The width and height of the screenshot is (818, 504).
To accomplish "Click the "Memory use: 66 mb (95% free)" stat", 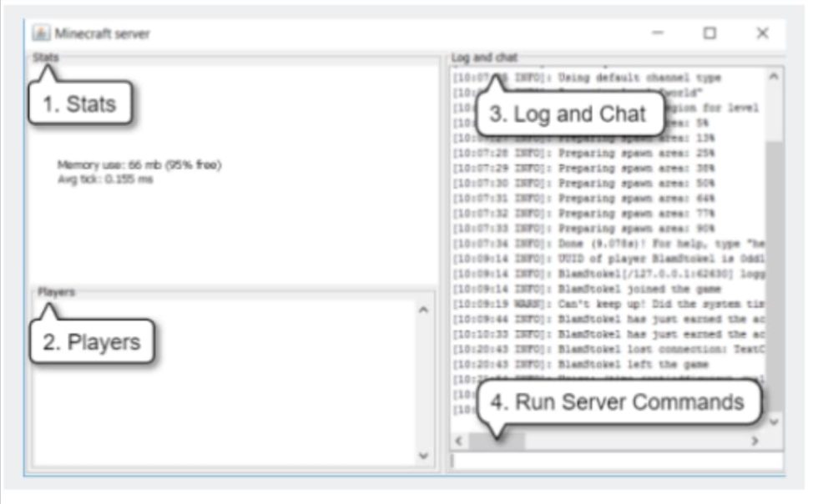I will 139,165.
